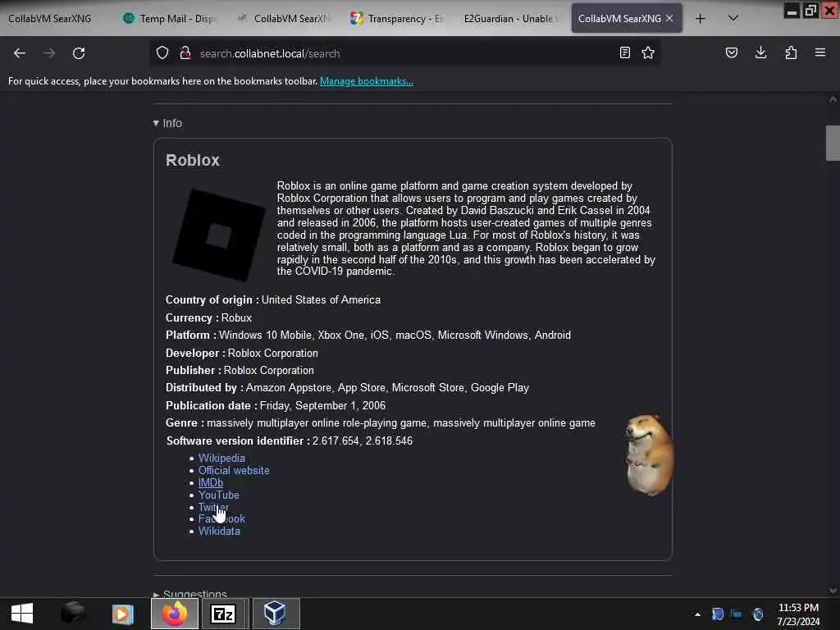Viewport: 840px width, 630px height.
Task: Switch to the first CollabVM SearXNG tab
Action: coord(50,19)
